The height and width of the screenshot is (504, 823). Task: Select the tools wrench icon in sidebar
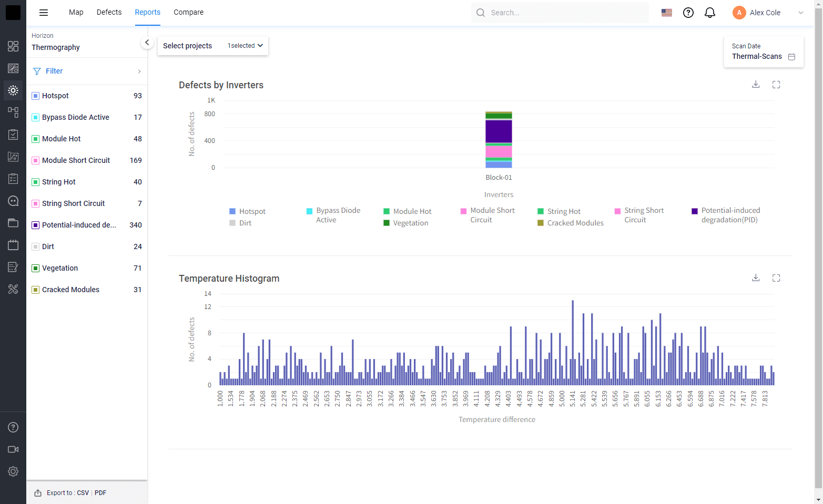pos(13,289)
